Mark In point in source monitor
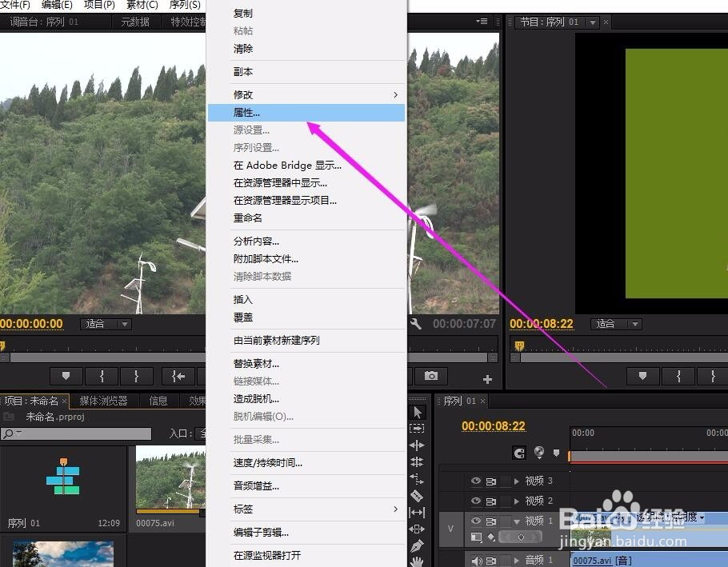Viewport: 728px width, 567px height. [102, 376]
